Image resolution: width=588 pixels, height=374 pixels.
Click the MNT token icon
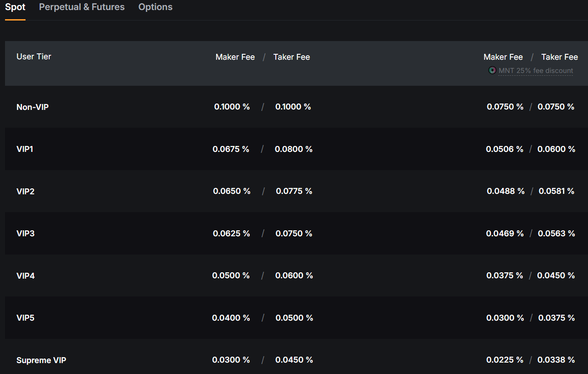click(492, 70)
